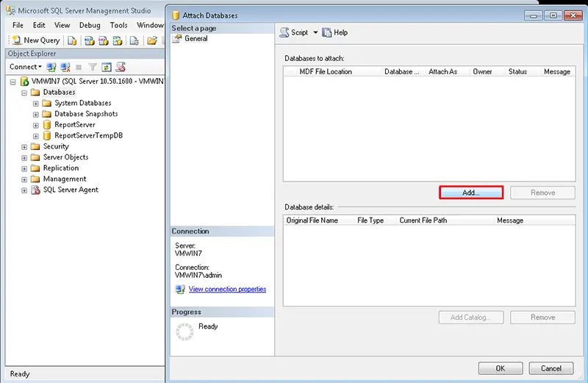Expand the SQL Server Agent node
This screenshot has width=588, height=383.
coord(24,190)
